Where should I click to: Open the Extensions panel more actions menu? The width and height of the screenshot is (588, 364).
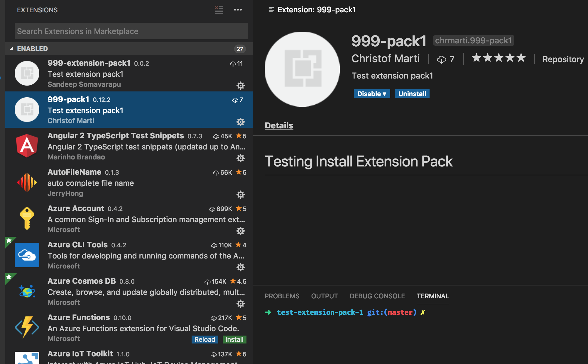click(x=238, y=10)
